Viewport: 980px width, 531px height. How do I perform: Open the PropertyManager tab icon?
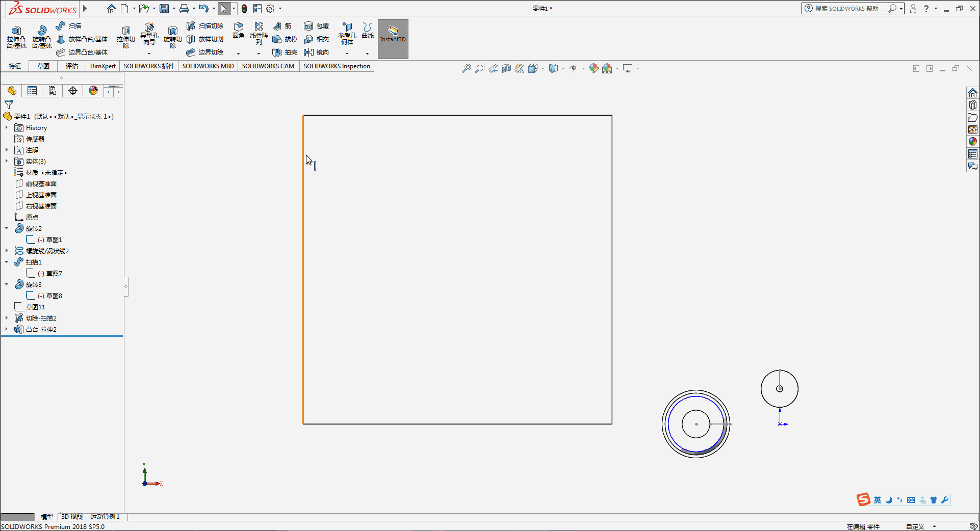(32, 91)
